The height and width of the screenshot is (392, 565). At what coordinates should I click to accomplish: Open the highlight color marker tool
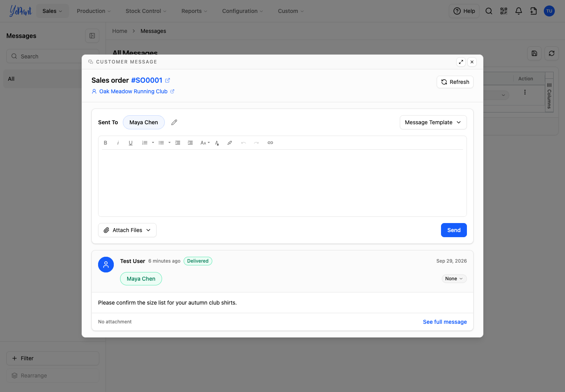(230, 143)
